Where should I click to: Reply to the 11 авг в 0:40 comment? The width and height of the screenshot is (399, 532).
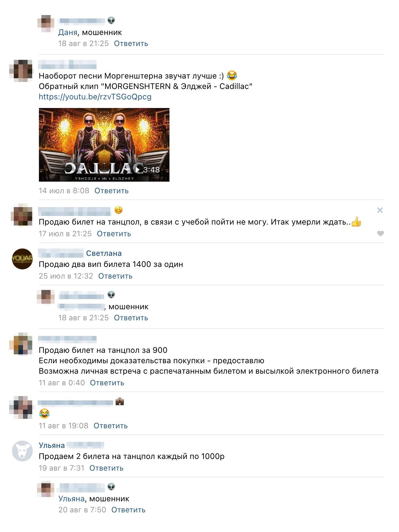coord(107,383)
